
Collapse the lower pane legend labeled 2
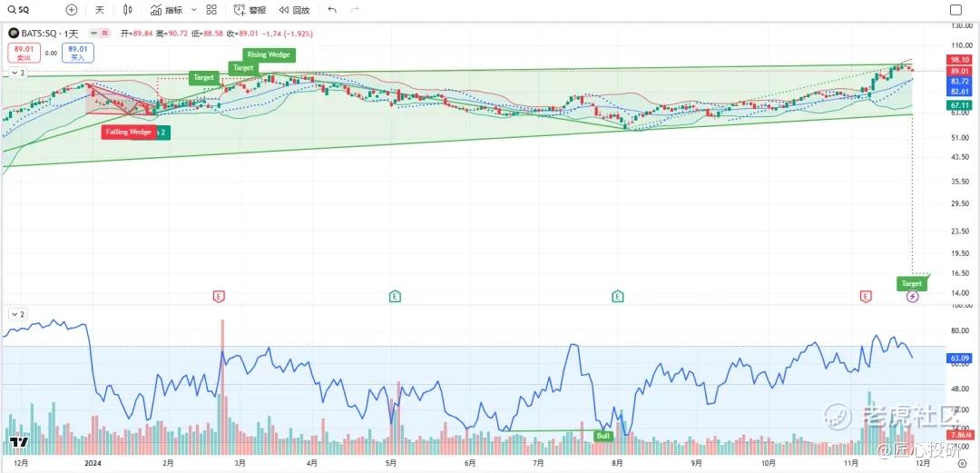[x=17, y=314]
